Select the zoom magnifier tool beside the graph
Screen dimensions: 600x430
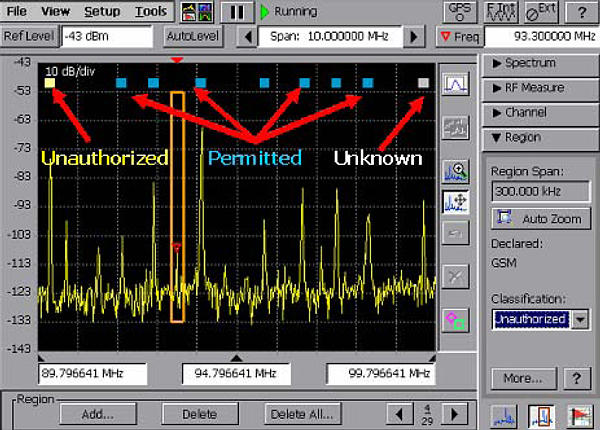click(x=456, y=171)
